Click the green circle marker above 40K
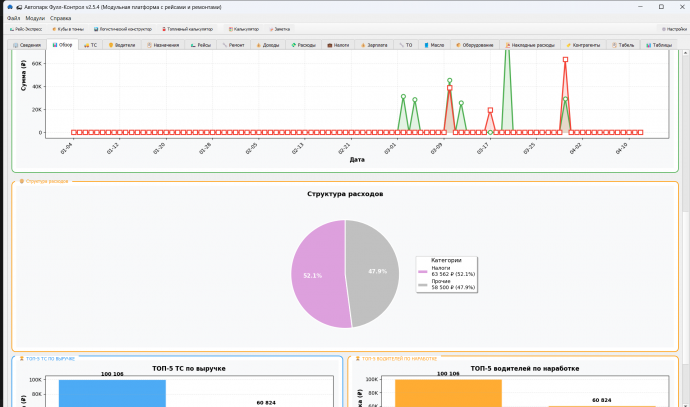Image resolution: width=690 pixels, height=407 pixels. tap(449, 81)
